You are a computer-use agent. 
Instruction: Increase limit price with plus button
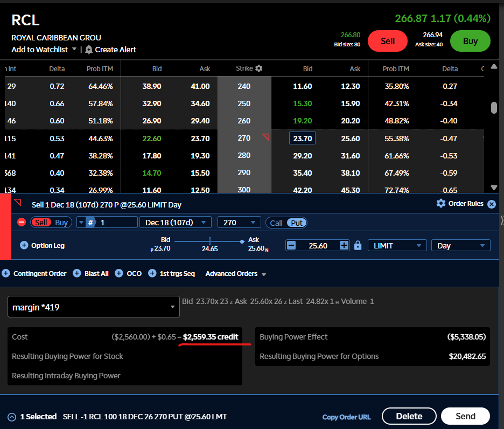coord(344,246)
